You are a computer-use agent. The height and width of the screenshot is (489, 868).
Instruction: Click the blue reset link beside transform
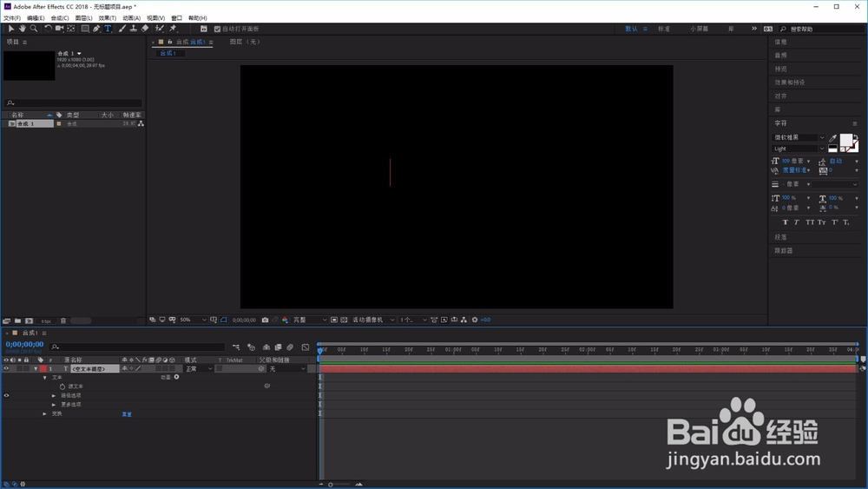127,414
